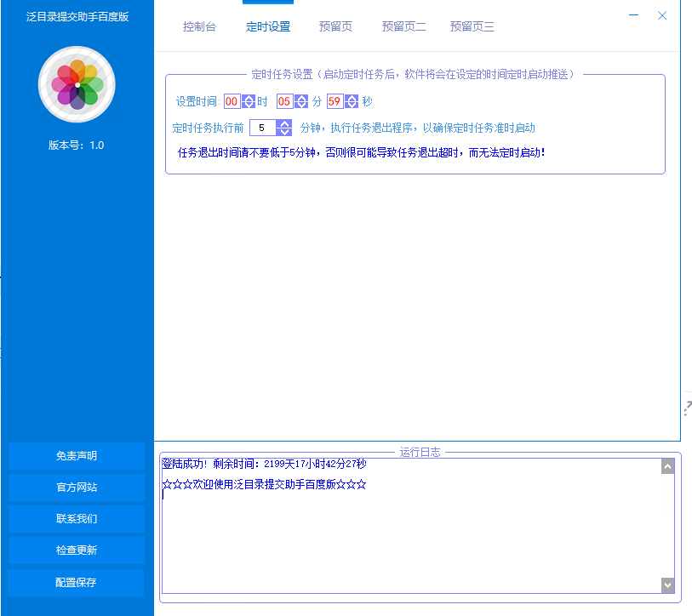The image size is (692, 616).
Task: Open the 预留页三 tab
Action: (x=472, y=26)
